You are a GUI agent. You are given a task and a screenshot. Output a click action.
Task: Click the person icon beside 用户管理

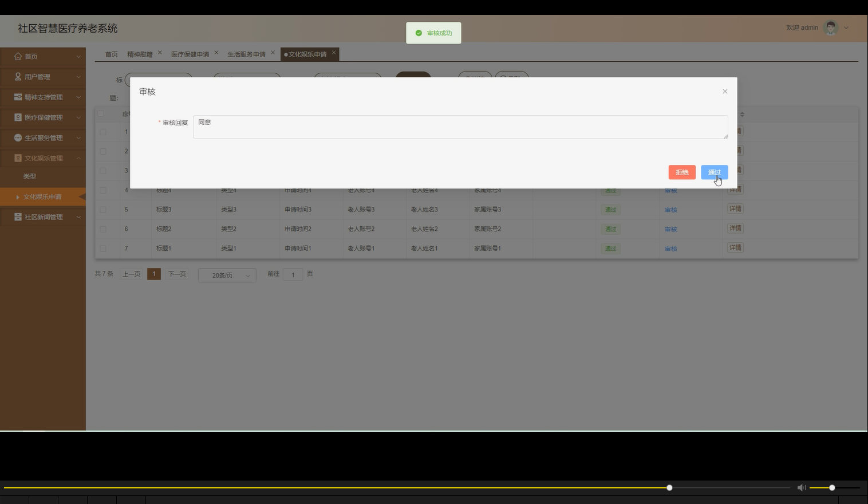coord(18,77)
